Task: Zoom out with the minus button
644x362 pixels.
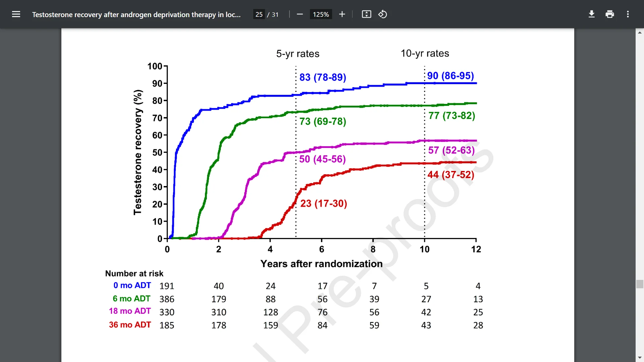Action: click(300, 14)
